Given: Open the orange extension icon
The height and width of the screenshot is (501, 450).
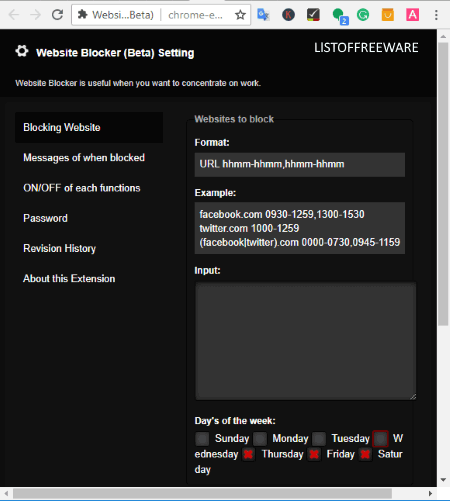Looking at the screenshot, I should click(x=388, y=15).
